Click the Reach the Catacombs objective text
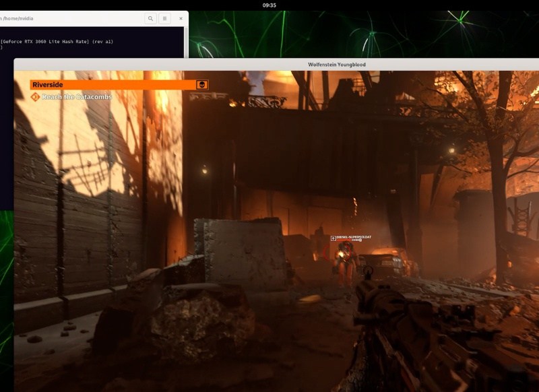539x392 pixels. click(x=77, y=97)
